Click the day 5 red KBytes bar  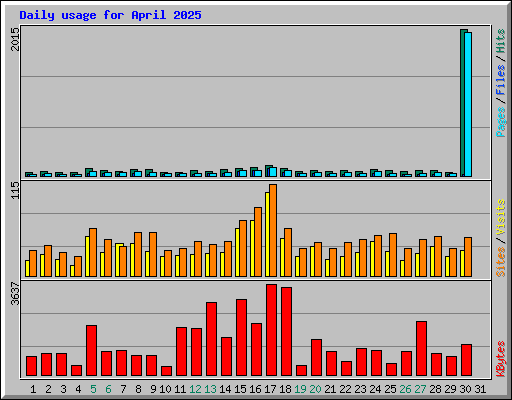click(91, 351)
